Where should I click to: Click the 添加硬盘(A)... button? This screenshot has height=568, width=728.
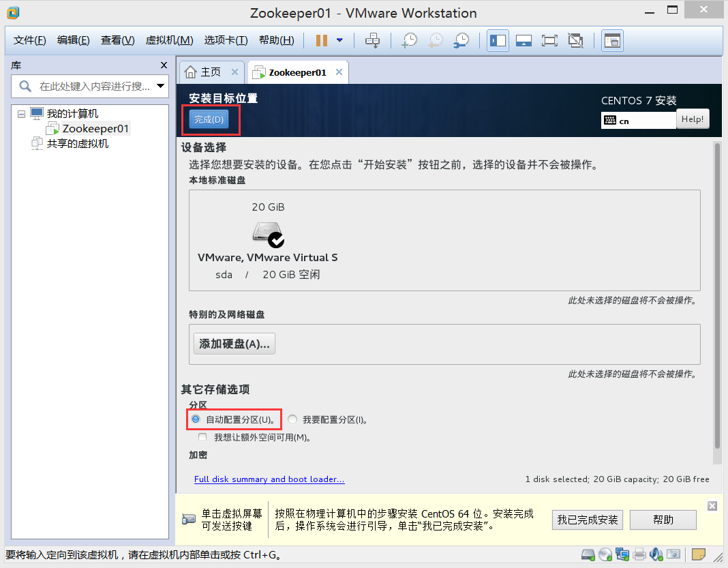(x=234, y=344)
